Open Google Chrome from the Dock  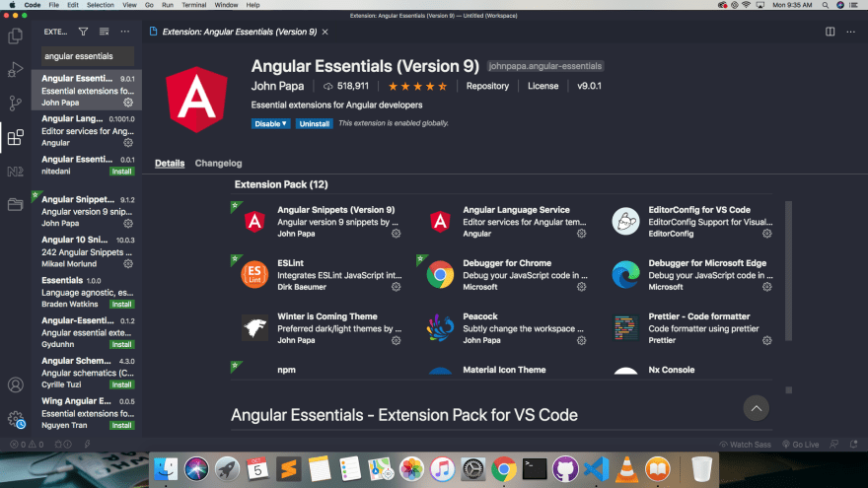pyautogui.click(x=503, y=469)
